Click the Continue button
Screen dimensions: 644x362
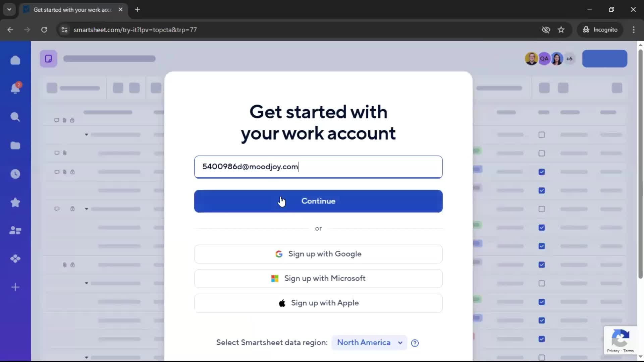coord(318,201)
